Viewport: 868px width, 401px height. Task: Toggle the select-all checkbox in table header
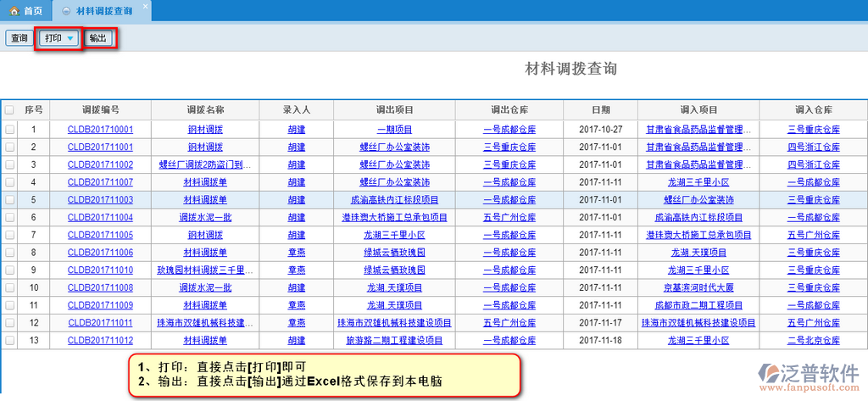tap(9, 110)
